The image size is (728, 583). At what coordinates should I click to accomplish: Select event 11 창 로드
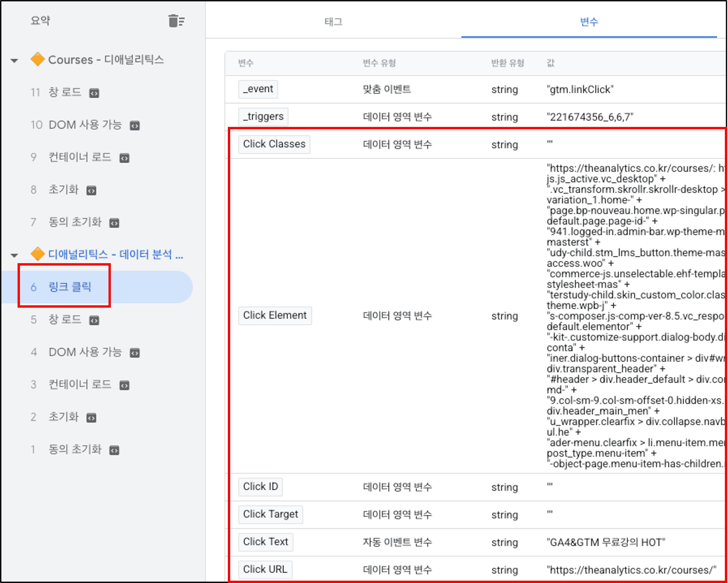(65, 92)
